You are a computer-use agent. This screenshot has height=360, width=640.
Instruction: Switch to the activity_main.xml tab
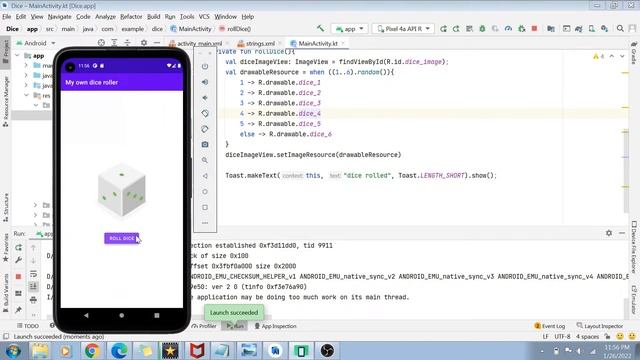tap(196, 43)
